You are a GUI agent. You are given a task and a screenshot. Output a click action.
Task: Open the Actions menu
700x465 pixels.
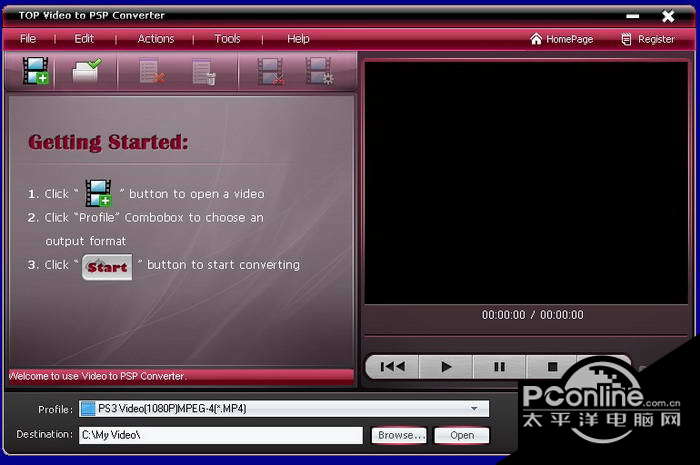[155, 39]
